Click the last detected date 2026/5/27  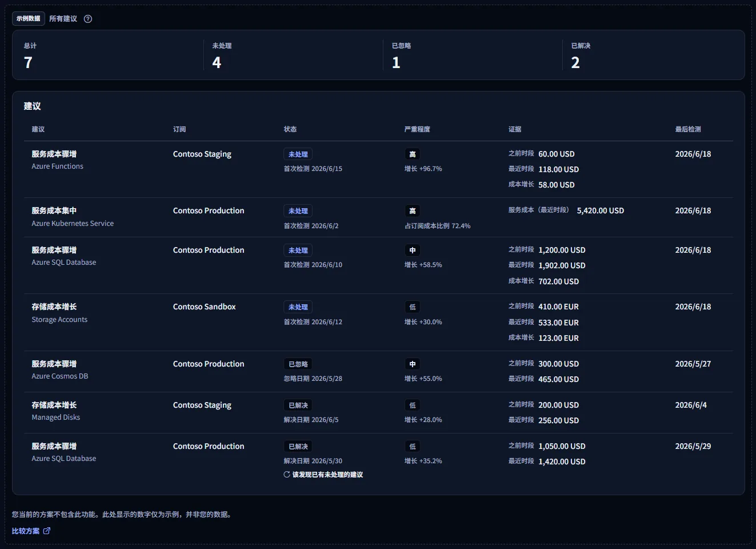(693, 364)
